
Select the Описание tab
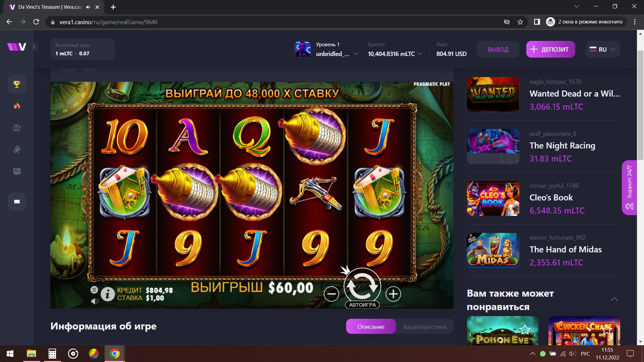point(371,326)
